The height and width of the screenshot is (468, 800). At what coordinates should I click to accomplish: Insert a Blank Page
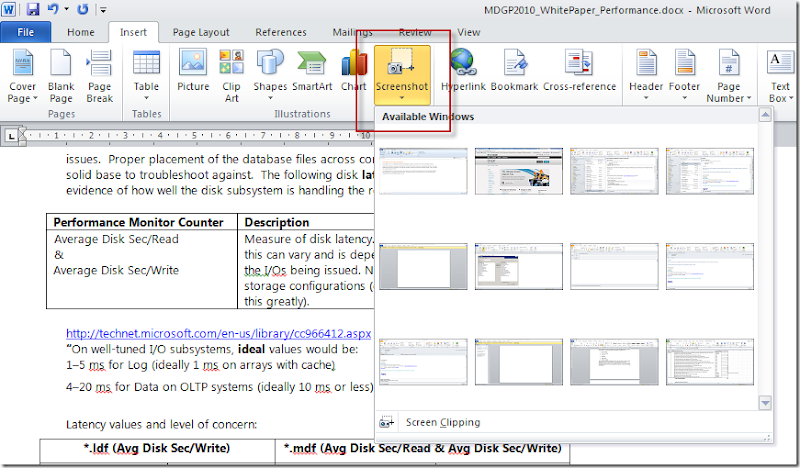61,76
